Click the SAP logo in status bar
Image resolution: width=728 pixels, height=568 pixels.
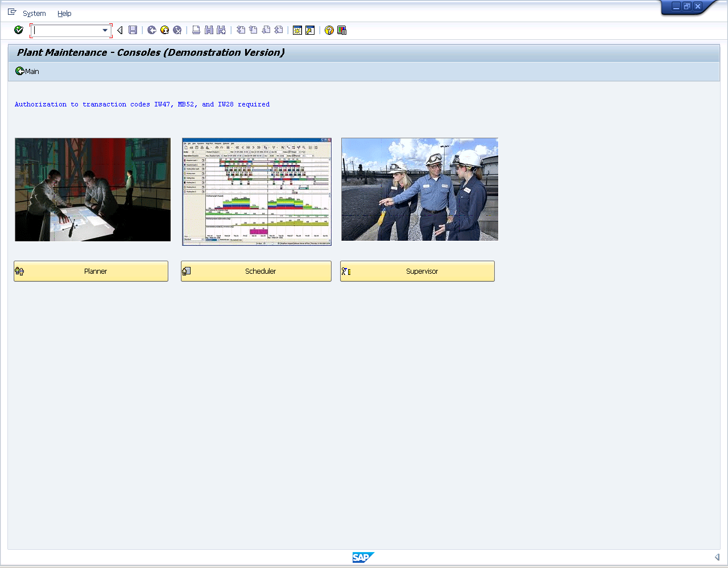click(363, 557)
